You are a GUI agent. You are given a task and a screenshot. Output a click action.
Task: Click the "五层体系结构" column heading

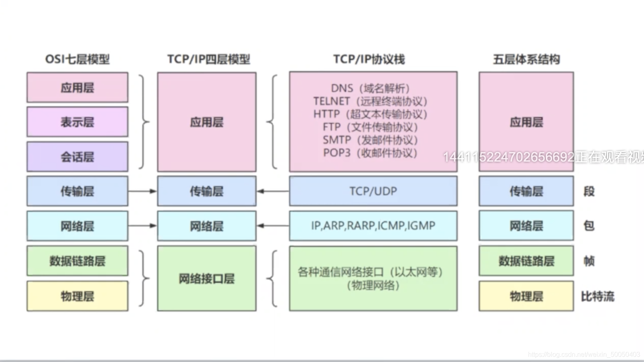526,59
